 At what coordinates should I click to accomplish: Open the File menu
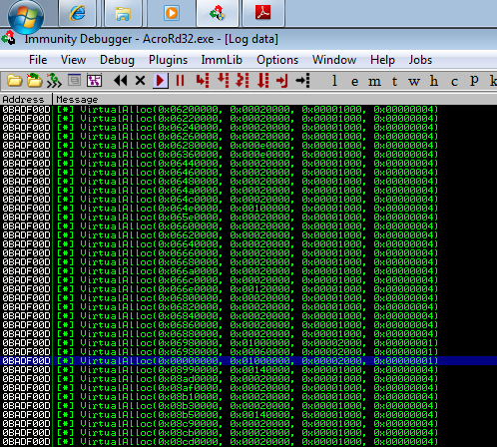pyautogui.click(x=38, y=60)
